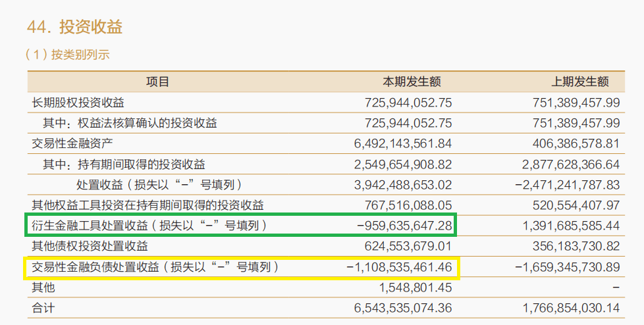The height and width of the screenshot is (325, 644).
Task: Select the "长期股权投资收益" row label
Action: click(x=78, y=103)
